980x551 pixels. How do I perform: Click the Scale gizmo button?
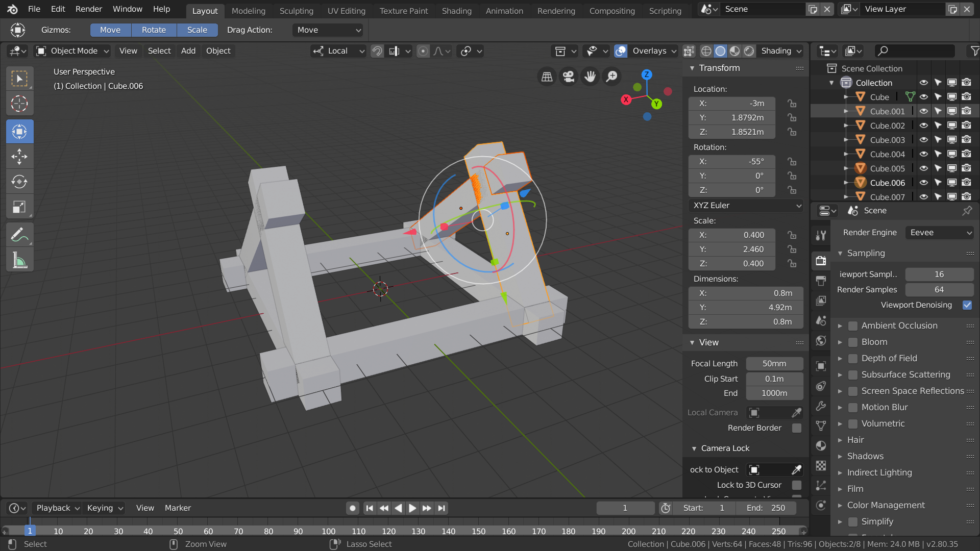pyautogui.click(x=197, y=30)
